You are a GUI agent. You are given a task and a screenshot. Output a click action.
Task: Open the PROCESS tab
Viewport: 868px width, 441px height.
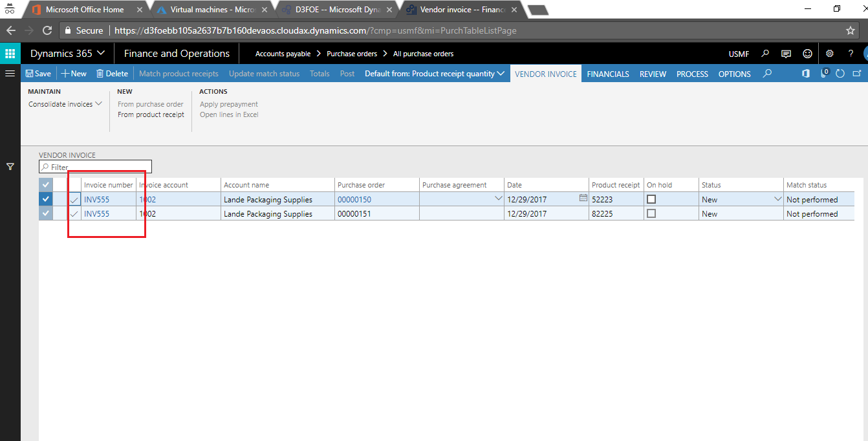(x=692, y=74)
